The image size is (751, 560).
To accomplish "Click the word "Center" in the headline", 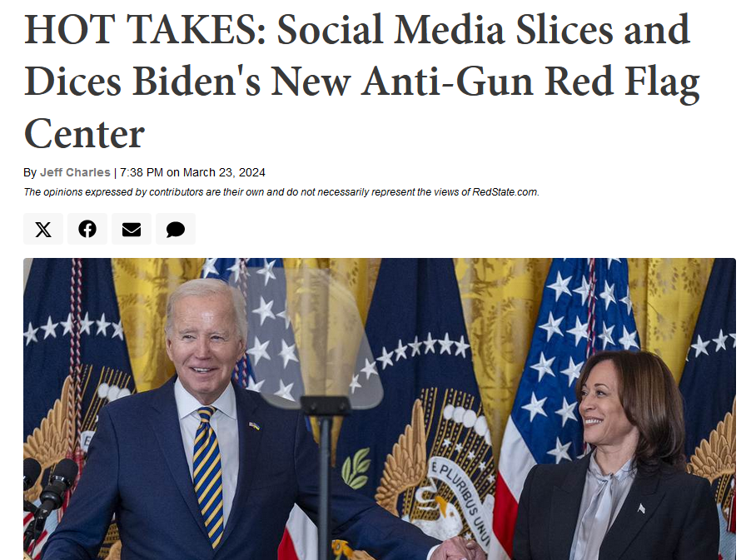I will [84, 134].
